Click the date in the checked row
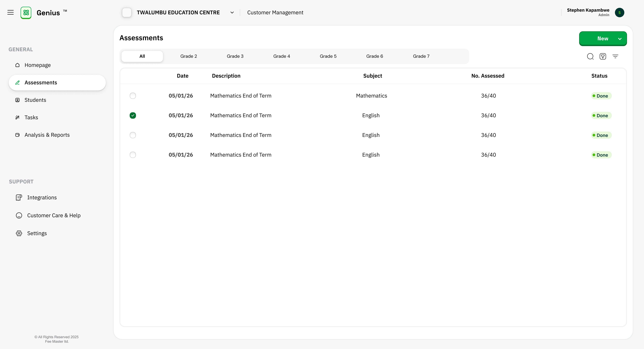This screenshot has width=644, height=349. coord(181,115)
